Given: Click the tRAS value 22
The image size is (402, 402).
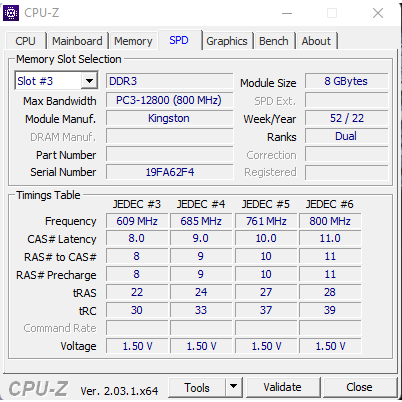Looking at the screenshot, I should click(137, 292).
